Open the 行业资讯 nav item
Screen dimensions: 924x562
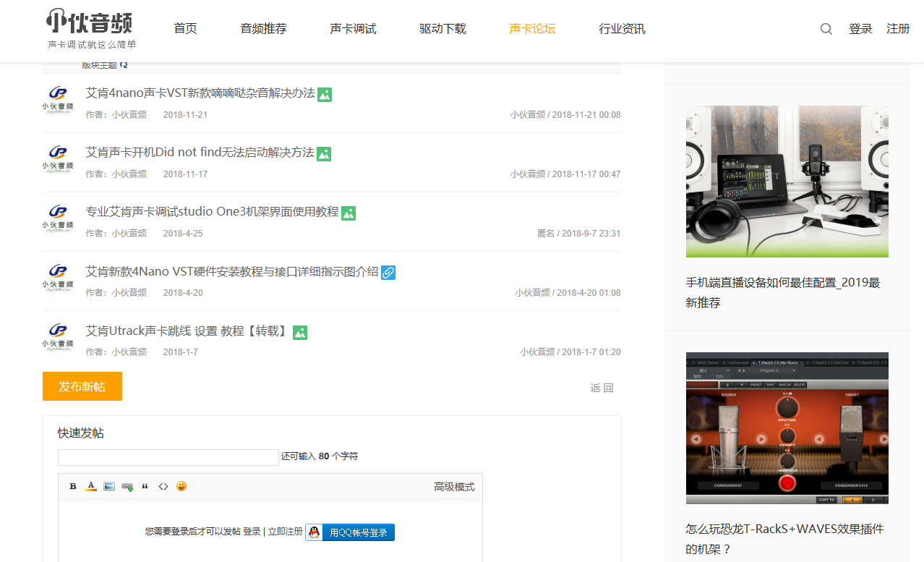click(623, 29)
